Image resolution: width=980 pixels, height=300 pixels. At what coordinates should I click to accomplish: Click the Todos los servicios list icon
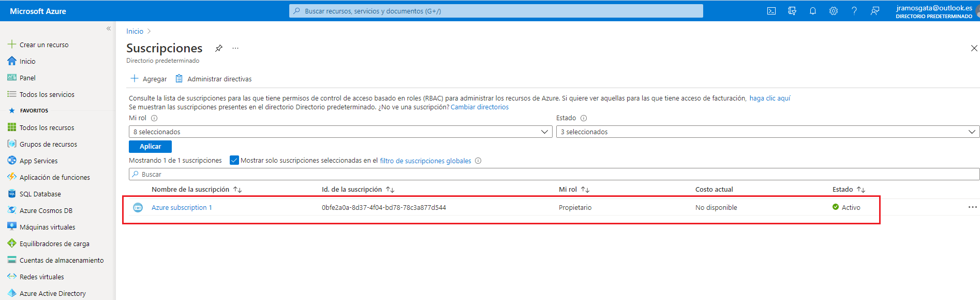coord(12,94)
